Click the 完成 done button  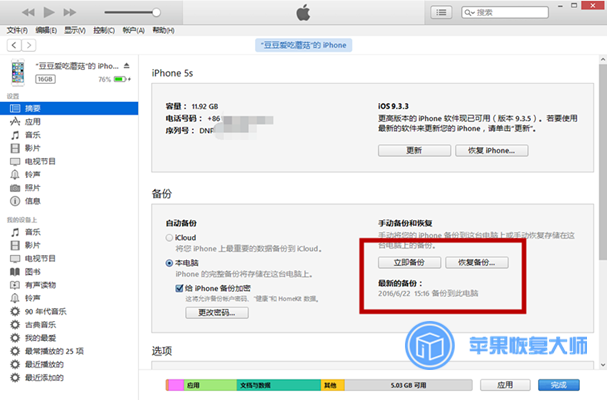tap(559, 385)
